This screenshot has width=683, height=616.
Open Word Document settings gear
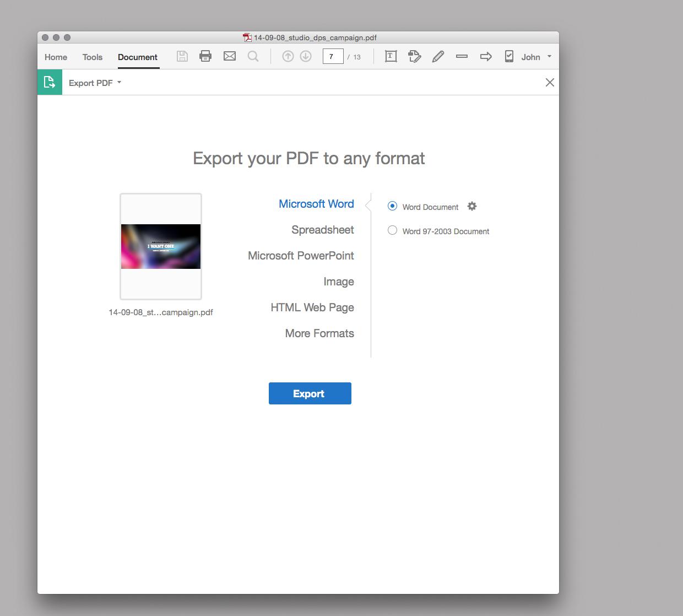pyautogui.click(x=472, y=206)
